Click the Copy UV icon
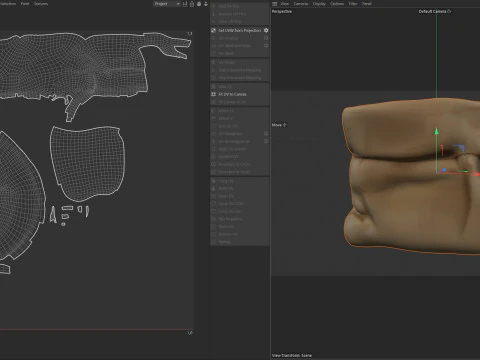The height and width of the screenshot is (360, 480). pyautogui.click(x=214, y=181)
